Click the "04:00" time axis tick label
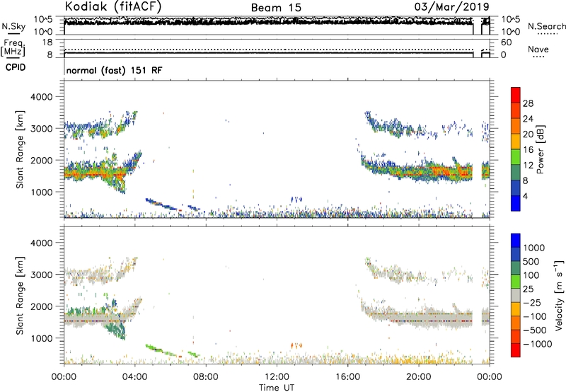This screenshot has height=392, width=566. (134, 377)
